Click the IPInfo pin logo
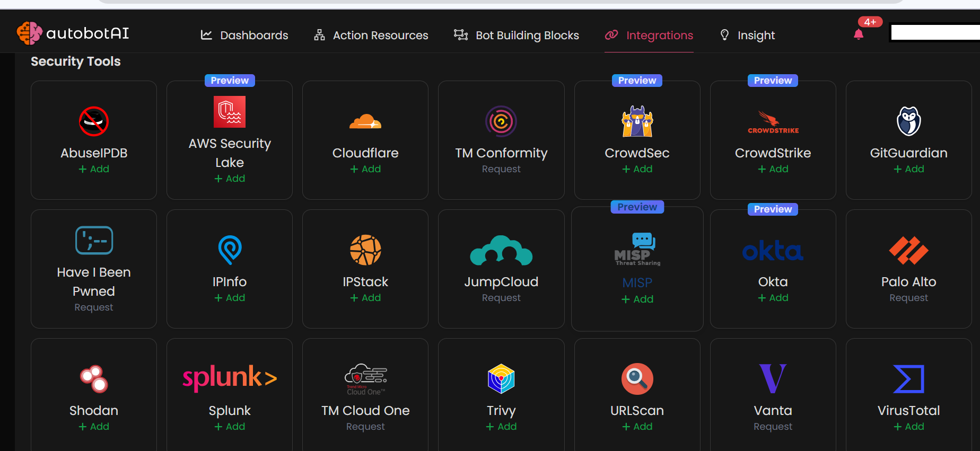This screenshot has width=980, height=451. tap(230, 250)
